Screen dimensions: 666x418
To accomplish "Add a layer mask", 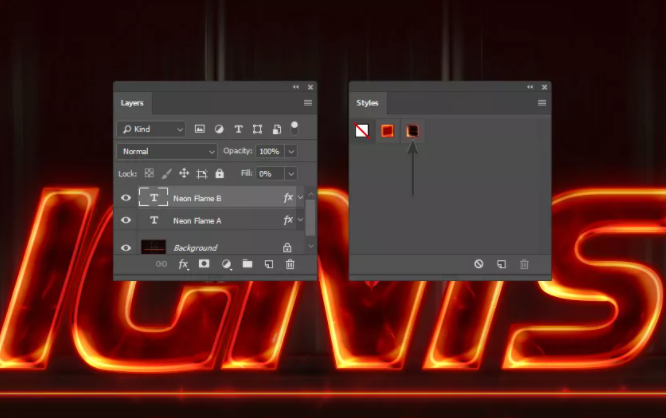I will pyautogui.click(x=204, y=264).
